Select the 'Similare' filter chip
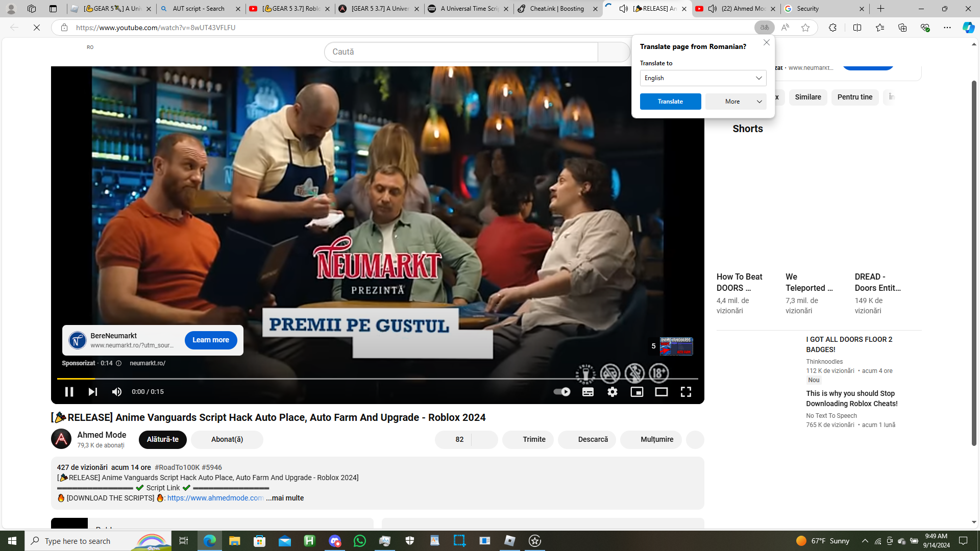Viewport: 980px width, 551px height. pyautogui.click(x=808, y=97)
